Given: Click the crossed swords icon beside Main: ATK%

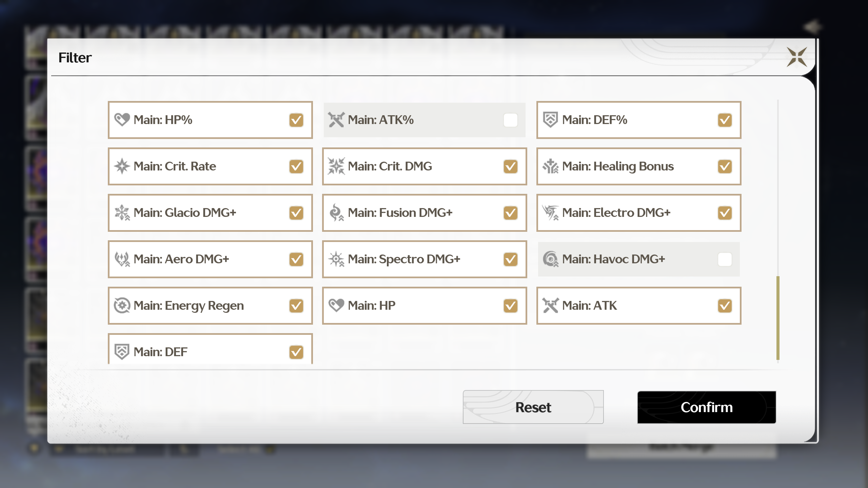Looking at the screenshot, I should click(x=336, y=120).
